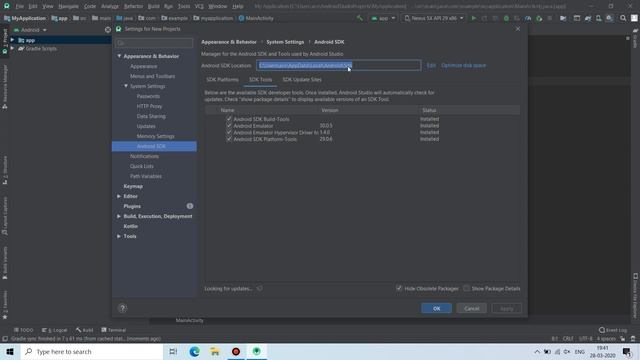
Task: Click the Version column header
Action: 330,110
